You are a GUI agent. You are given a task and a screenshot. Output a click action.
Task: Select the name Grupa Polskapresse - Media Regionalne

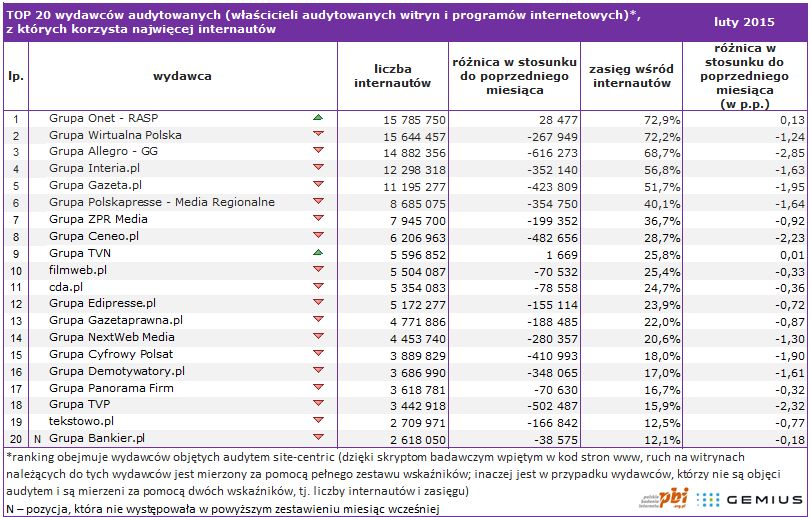pyautogui.click(x=162, y=202)
